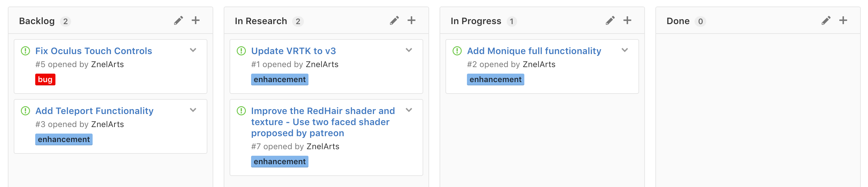Screen dimensions: 868x187
Task: Click open issue icon on Fix Oculus card
Action: coord(26,51)
